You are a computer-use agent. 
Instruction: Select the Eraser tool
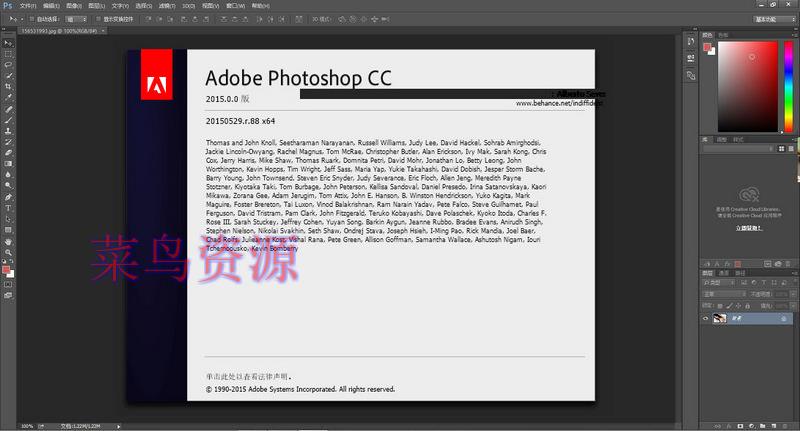pos(8,153)
